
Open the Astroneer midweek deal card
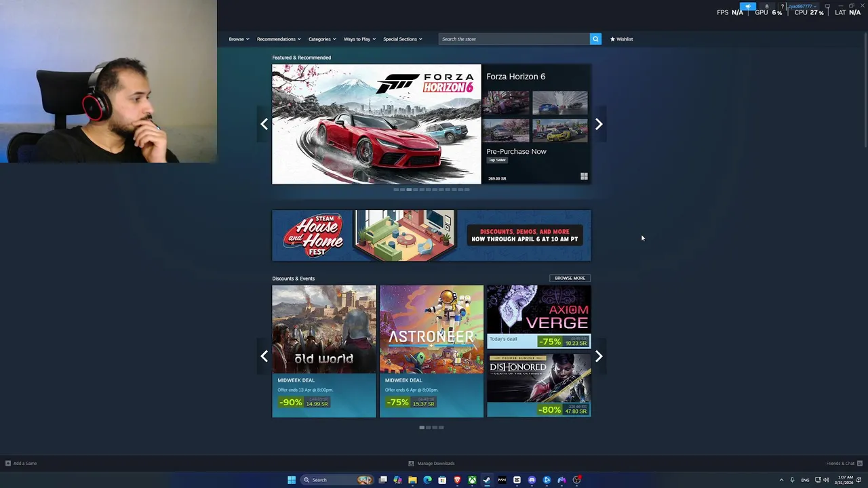click(x=431, y=351)
